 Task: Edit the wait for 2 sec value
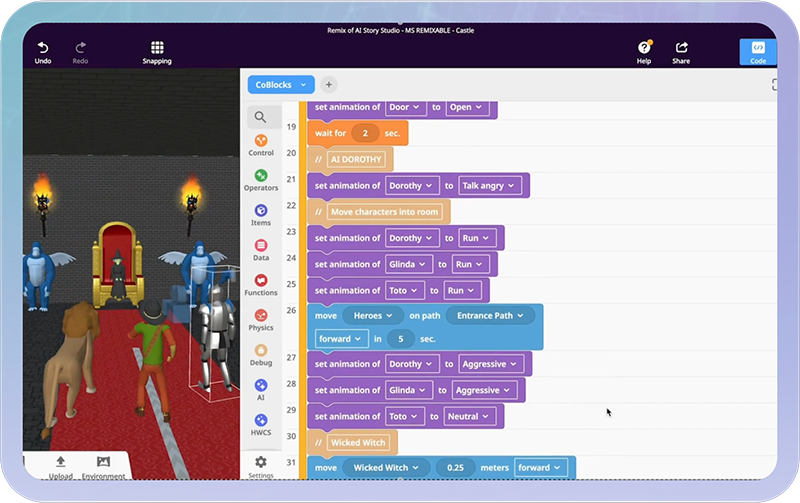pyautogui.click(x=365, y=133)
